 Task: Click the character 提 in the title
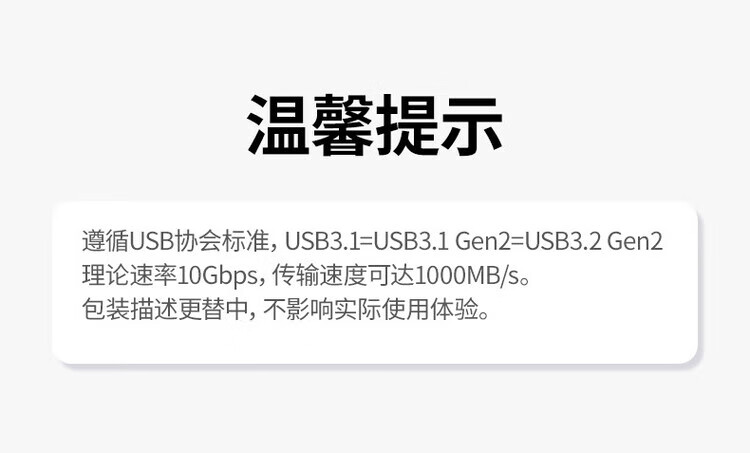click(x=407, y=125)
